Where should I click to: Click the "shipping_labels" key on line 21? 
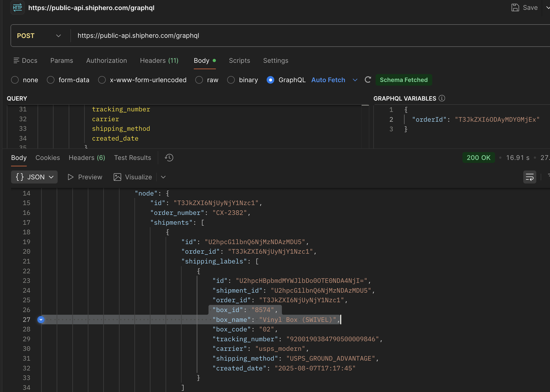point(214,261)
